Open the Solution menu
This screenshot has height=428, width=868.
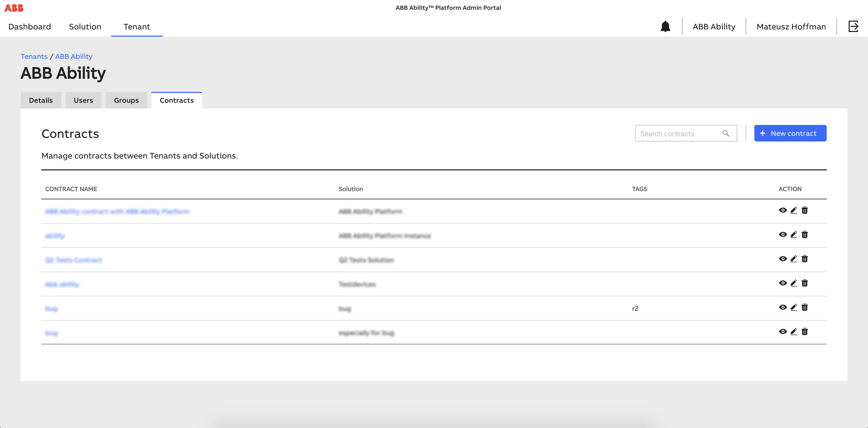(x=85, y=27)
